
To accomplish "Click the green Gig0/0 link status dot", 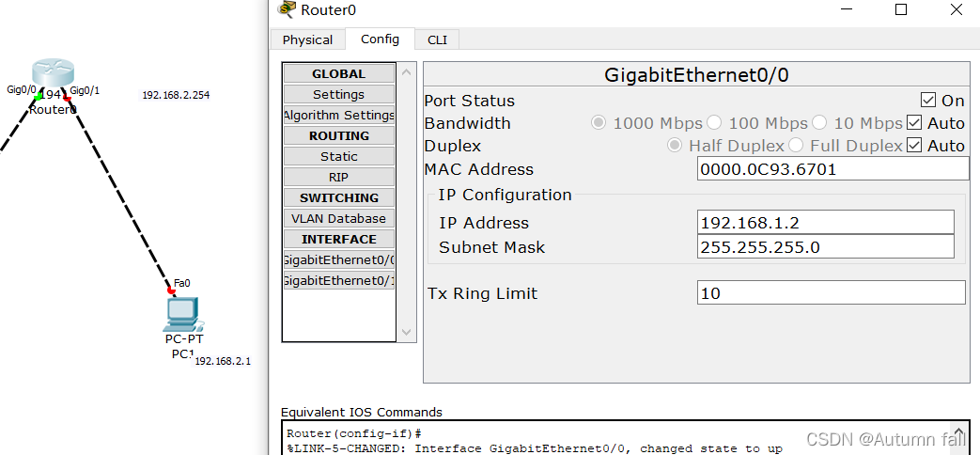I will point(39,96).
